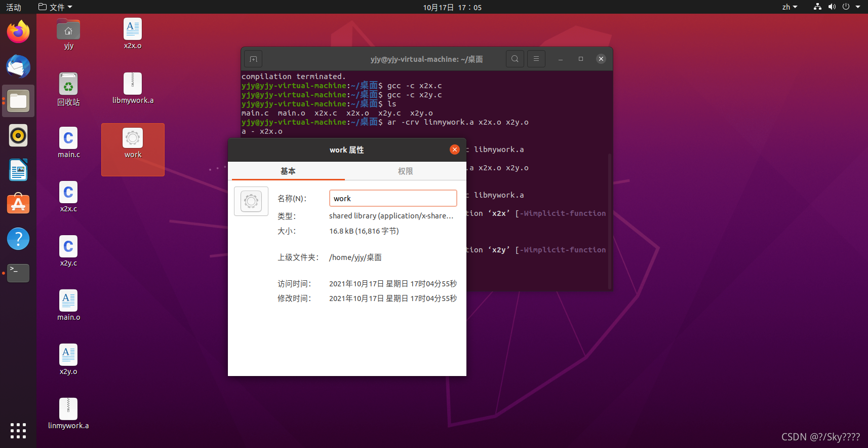Image resolution: width=868 pixels, height=448 pixels.
Task: Select the main.o file on the desktop
Action: [x=68, y=306]
